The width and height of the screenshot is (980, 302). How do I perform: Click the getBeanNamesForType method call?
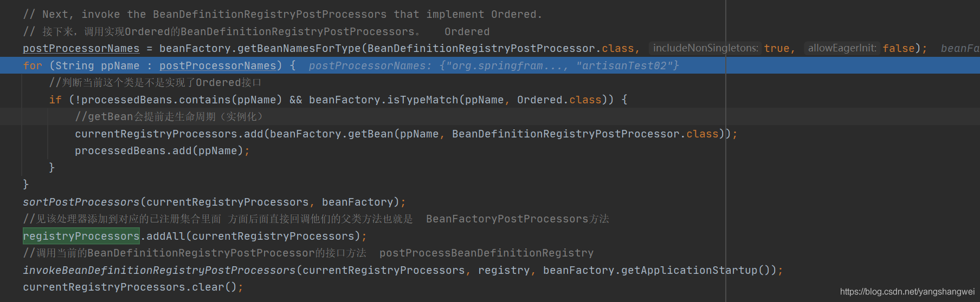(299, 49)
